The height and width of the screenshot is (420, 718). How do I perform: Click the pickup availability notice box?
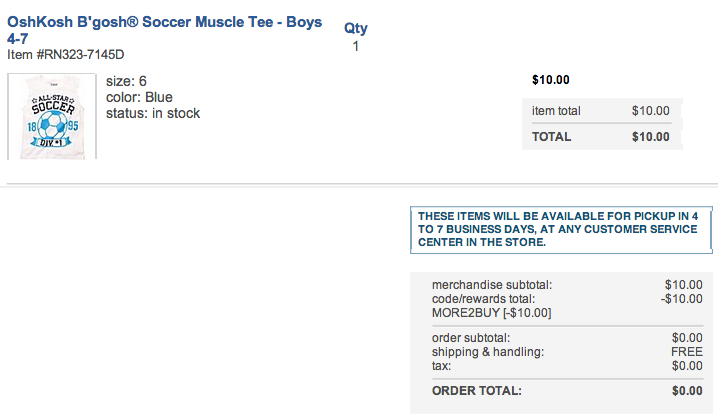click(x=560, y=229)
